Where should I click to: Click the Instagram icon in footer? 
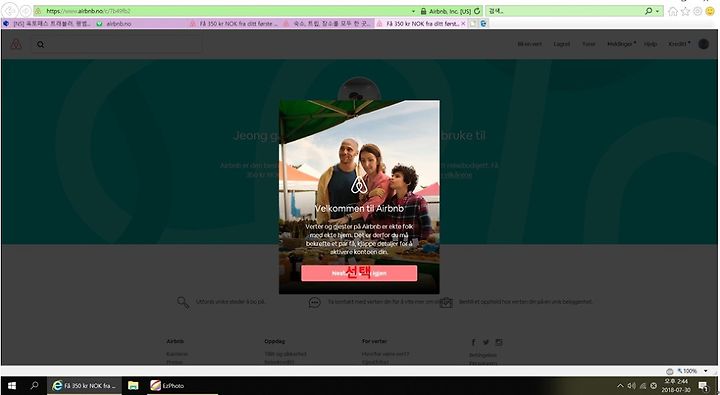click(x=499, y=342)
